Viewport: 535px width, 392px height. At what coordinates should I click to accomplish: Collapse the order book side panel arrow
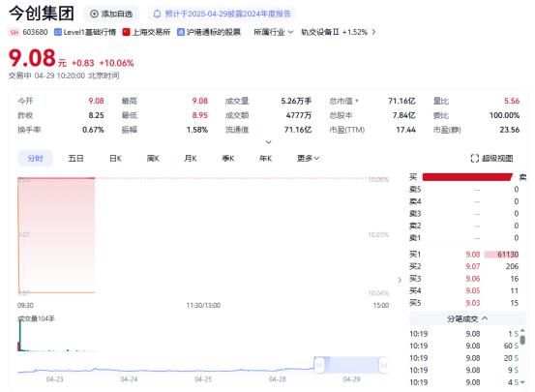pyautogui.click(x=400, y=280)
